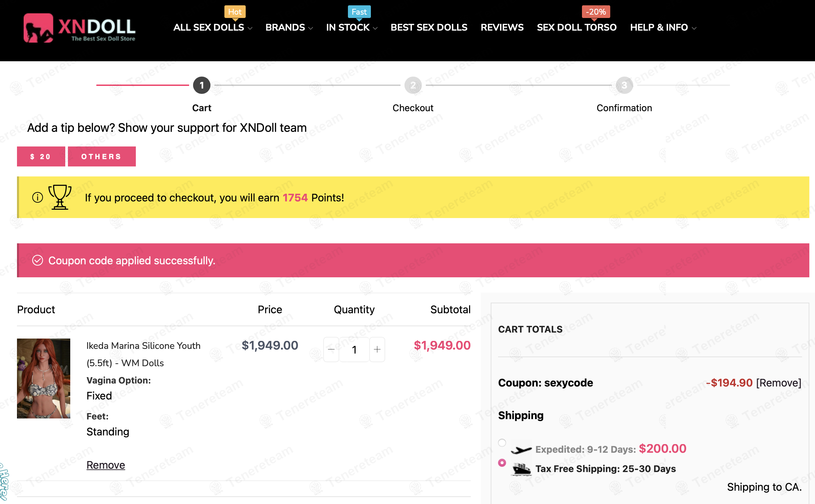The width and height of the screenshot is (815, 504).
Task: Click the 1754 points value text
Action: [295, 198]
